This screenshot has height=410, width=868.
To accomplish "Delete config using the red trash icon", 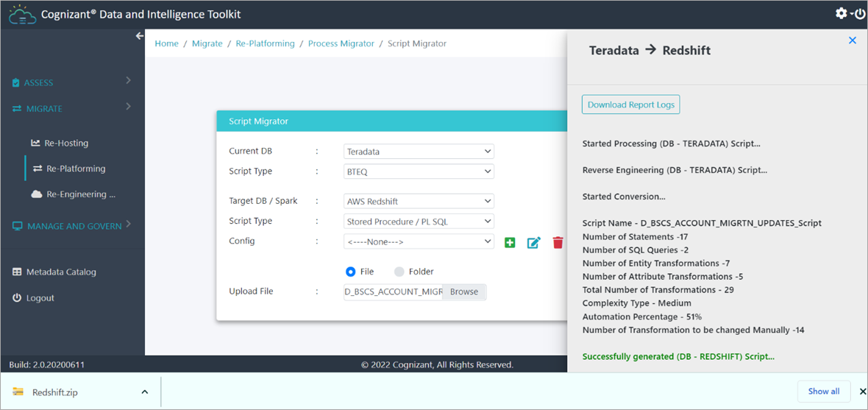I will coord(558,243).
